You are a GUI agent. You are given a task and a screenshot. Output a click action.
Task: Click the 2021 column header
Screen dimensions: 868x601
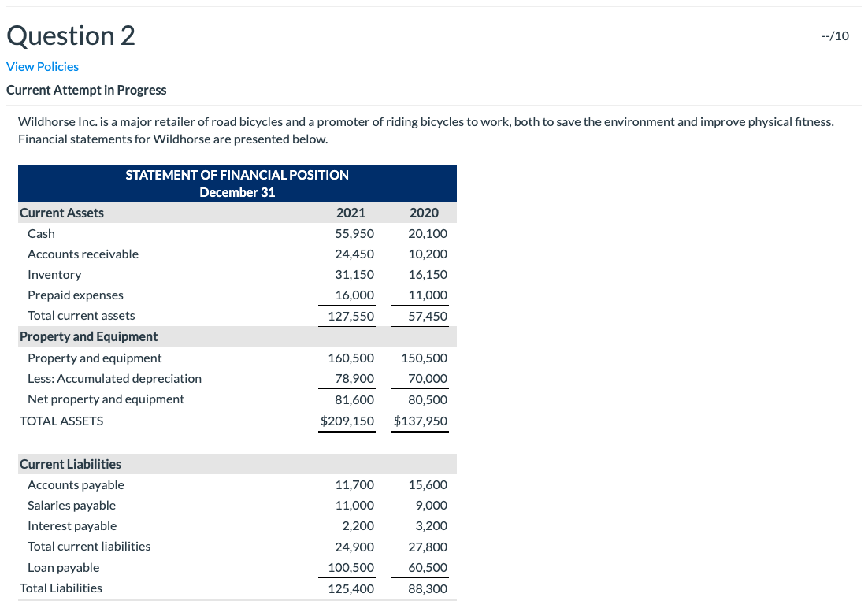coord(351,213)
